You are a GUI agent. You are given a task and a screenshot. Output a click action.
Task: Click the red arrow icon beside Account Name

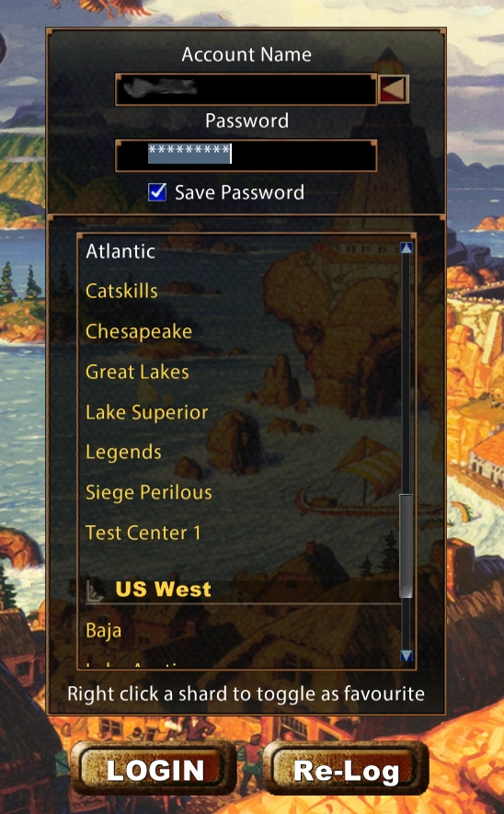pyautogui.click(x=394, y=89)
